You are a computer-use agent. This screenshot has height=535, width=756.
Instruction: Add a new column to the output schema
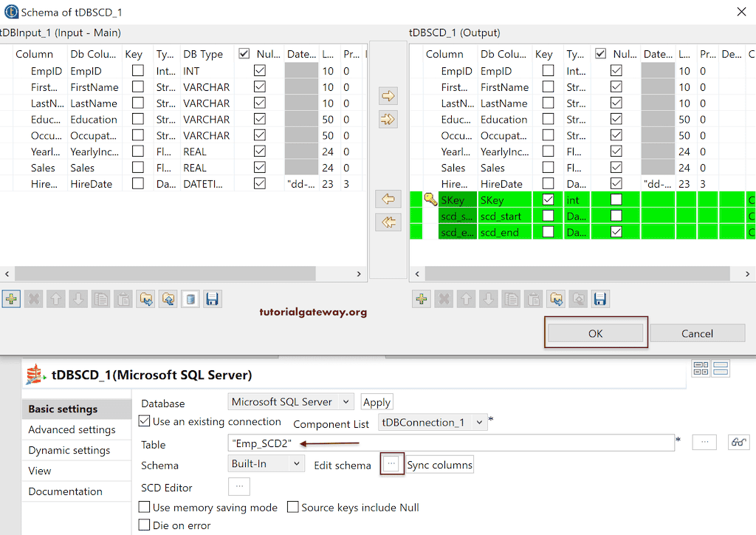coord(422,299)
